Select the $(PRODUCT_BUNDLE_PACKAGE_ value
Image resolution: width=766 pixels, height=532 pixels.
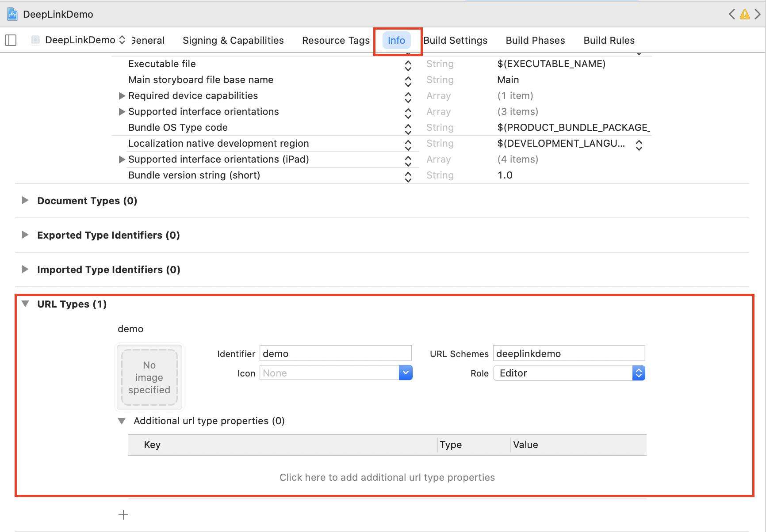pos(574,127)
